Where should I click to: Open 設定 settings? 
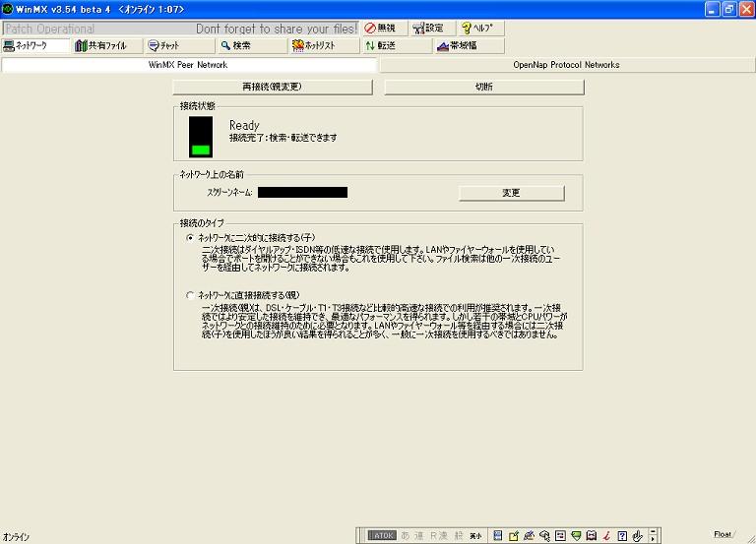pyautogui.click(x=431, y=29)
